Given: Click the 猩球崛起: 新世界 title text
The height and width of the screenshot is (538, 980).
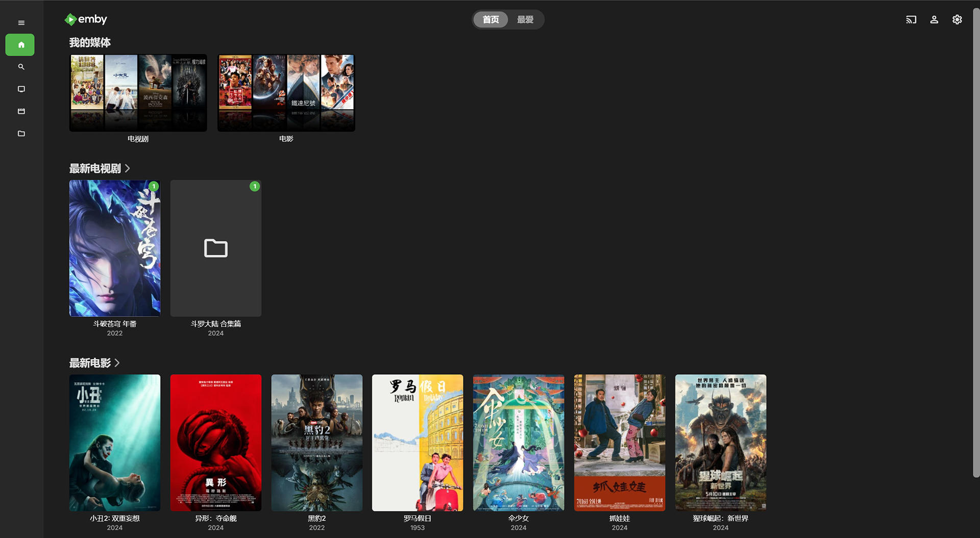Looking at the screenshot, I should [721, 518].
